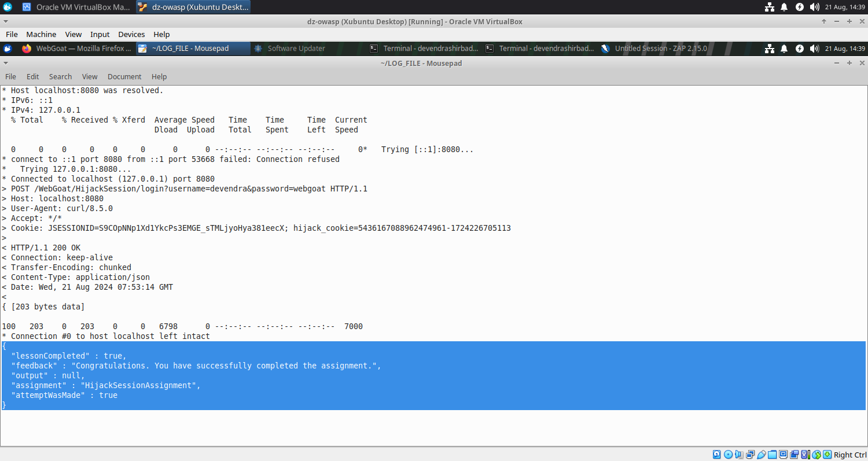Click the VirtualBox hard disk activity icon
The image size is (868, 461).
pyautogui.click(x=717, y=455)
